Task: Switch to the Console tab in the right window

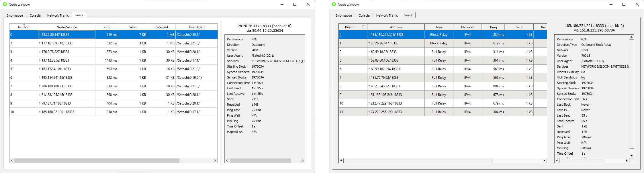Action: (364, 15)
